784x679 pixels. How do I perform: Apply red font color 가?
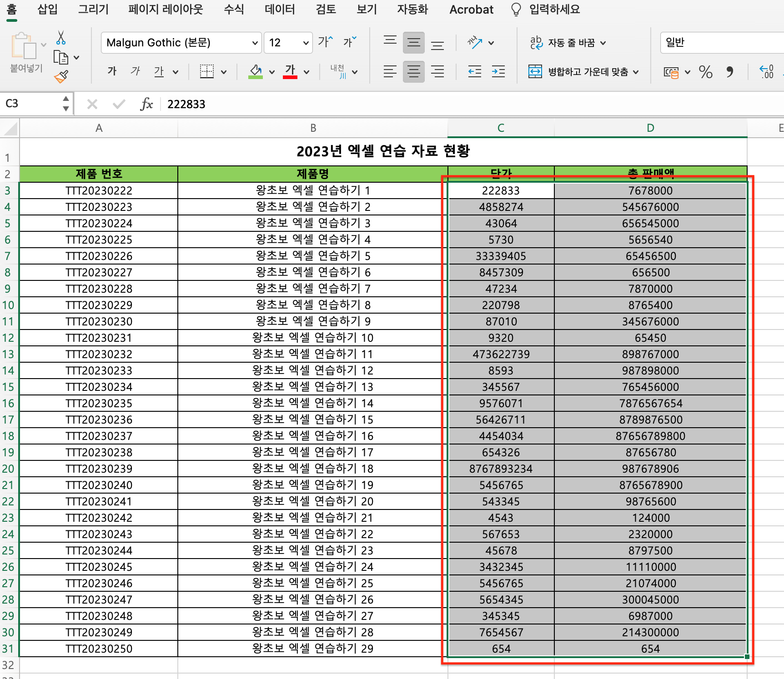click(x=290, y=71)
